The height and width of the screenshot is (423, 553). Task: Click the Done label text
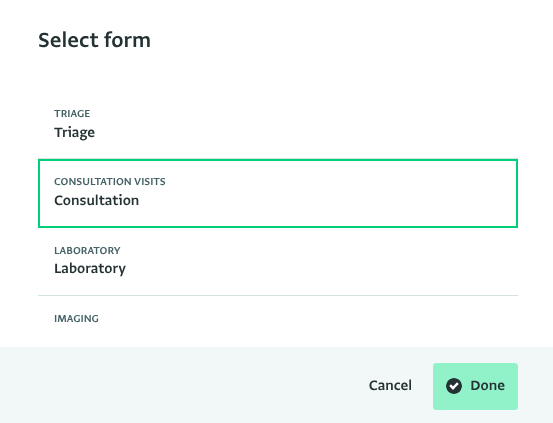point(487,386)
